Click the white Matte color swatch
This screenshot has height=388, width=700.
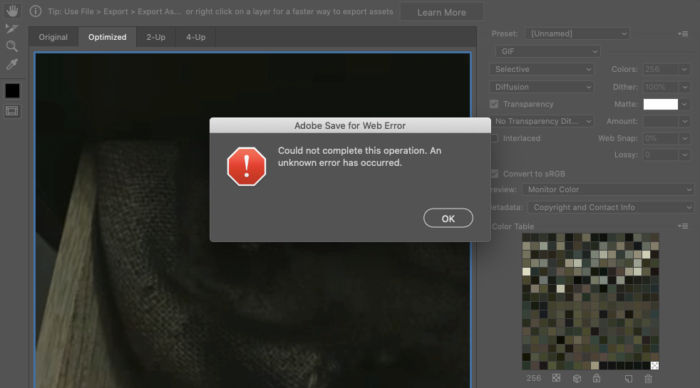tap(660, 104)
